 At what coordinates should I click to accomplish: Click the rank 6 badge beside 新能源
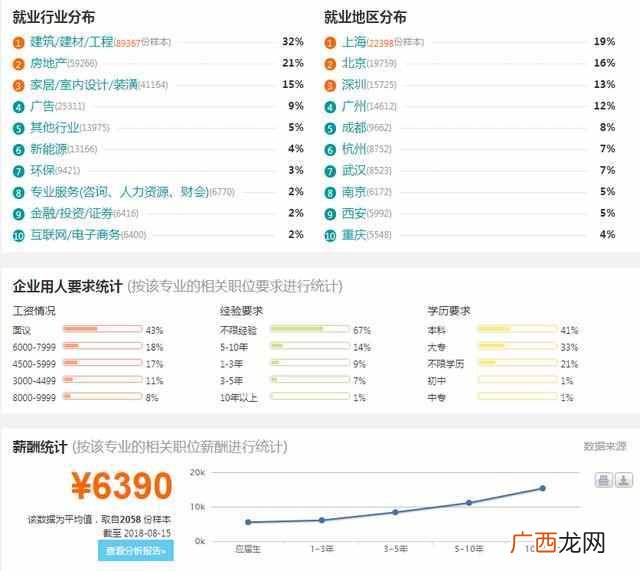coord(18,150)
